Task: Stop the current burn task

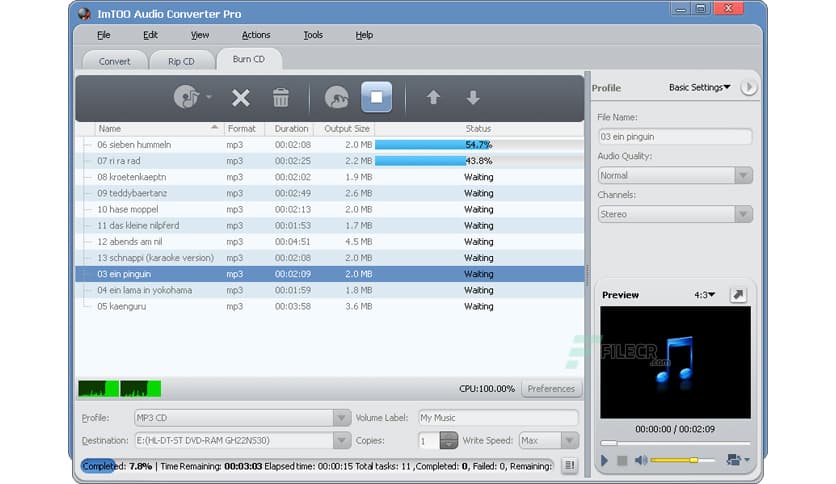Action: coord(376,97)
